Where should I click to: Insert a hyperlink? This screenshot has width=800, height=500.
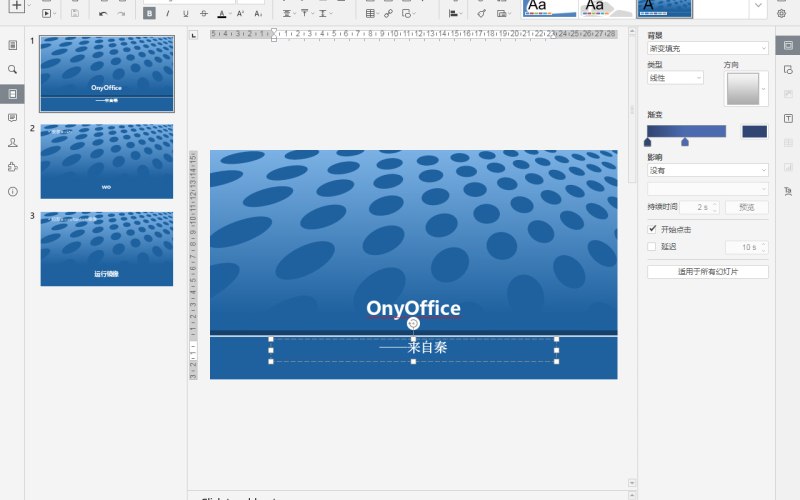(389, 13)
